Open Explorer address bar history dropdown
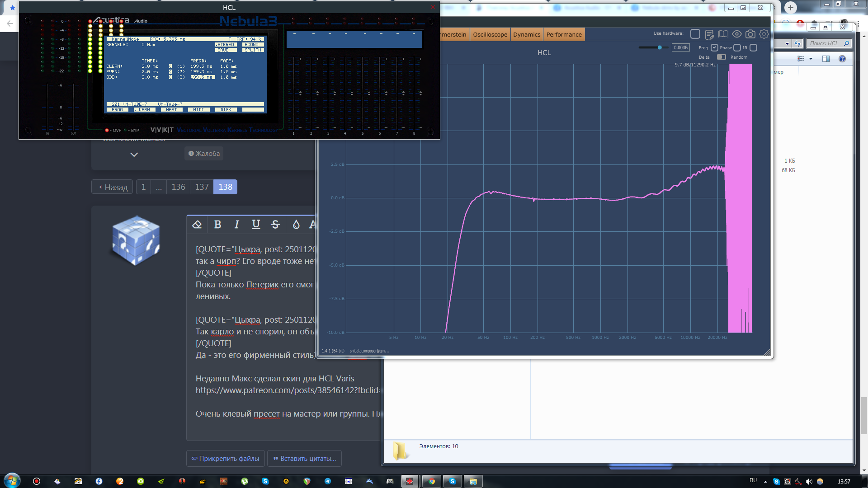 [x=787, y=43]
